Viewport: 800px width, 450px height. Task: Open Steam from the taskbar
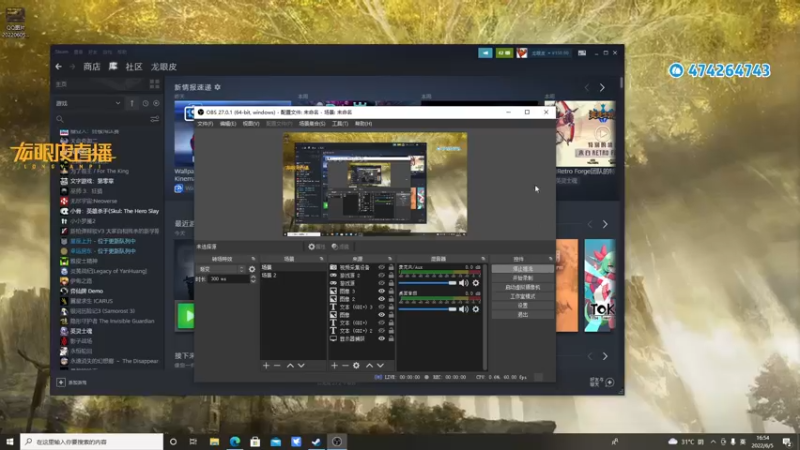coord(316,442)
